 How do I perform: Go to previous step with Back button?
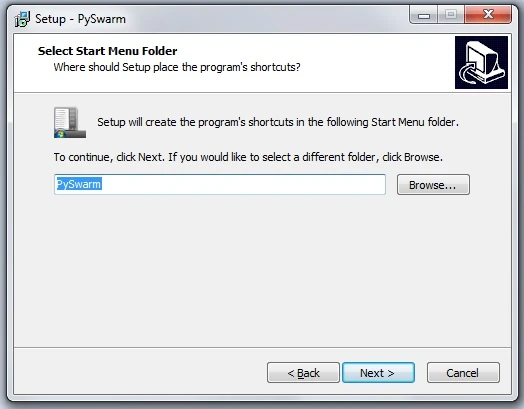pos(303,373)
